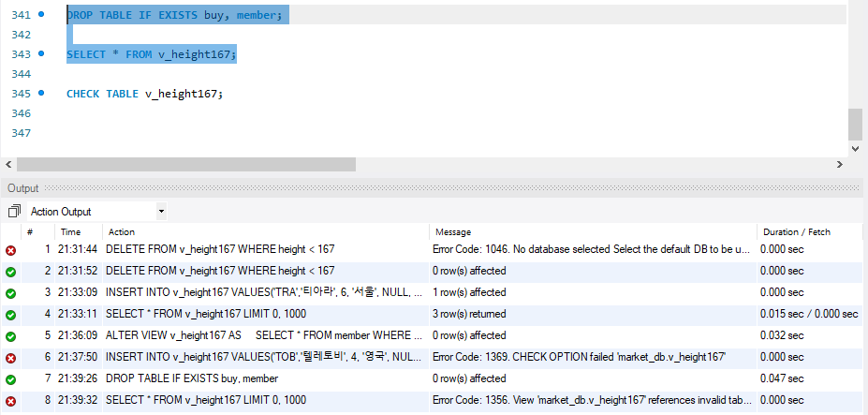Click the CHECK TABLE v_height167 statement
The width and height of the screenshot is (868, 415).
pos(144,94)
